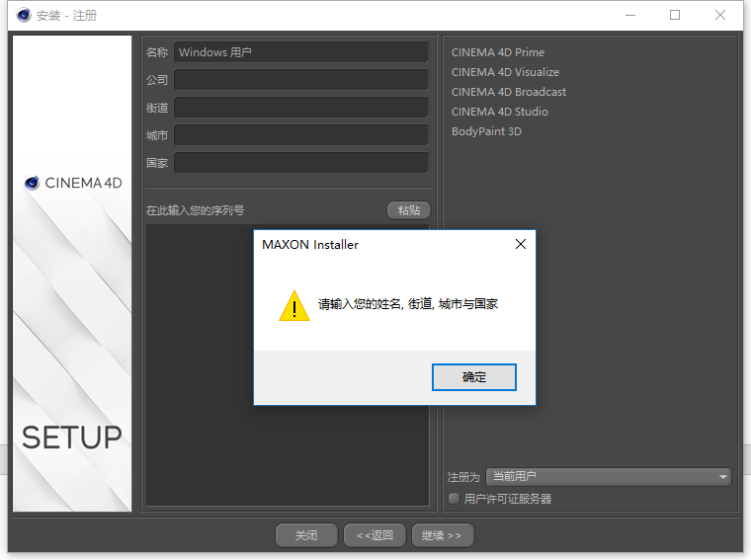Viewport: 751px width, 560px height.
Task: Click the <<返回 button
Action: coord(375,535)
